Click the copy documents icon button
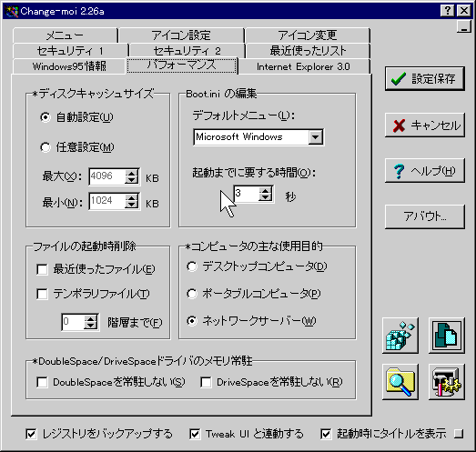Viewport: 476px width, 452px height. click(x=447, y=336)
